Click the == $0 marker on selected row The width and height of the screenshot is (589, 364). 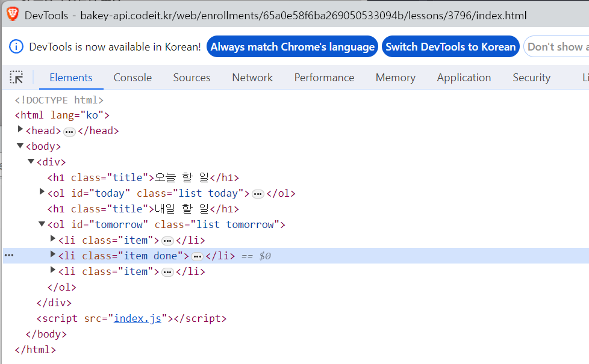point(256,256)
